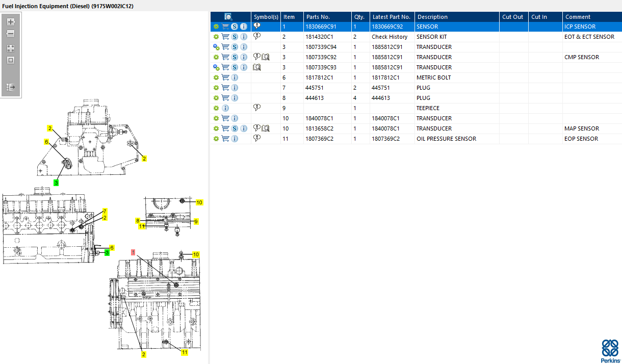
Task: Click book-magnifier symbol on CMP SENSOR row
Action: pos(265,57)
